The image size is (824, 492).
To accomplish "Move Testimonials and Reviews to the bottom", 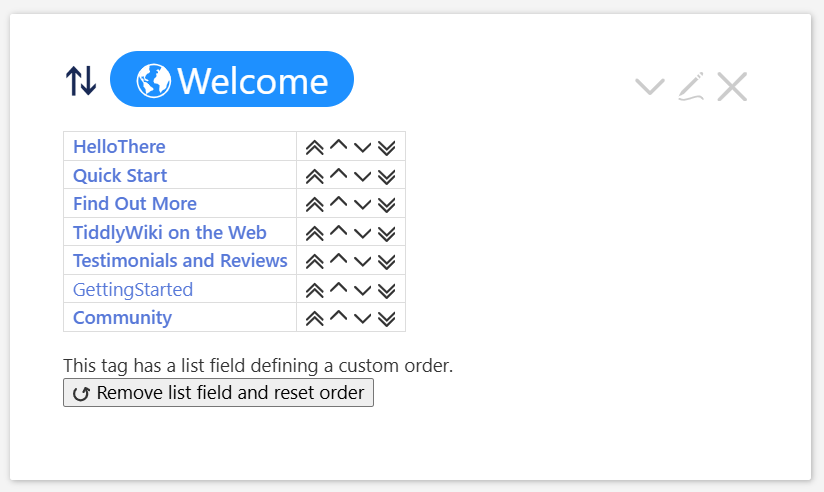I will pyautogui.click(x=387, y=261).
